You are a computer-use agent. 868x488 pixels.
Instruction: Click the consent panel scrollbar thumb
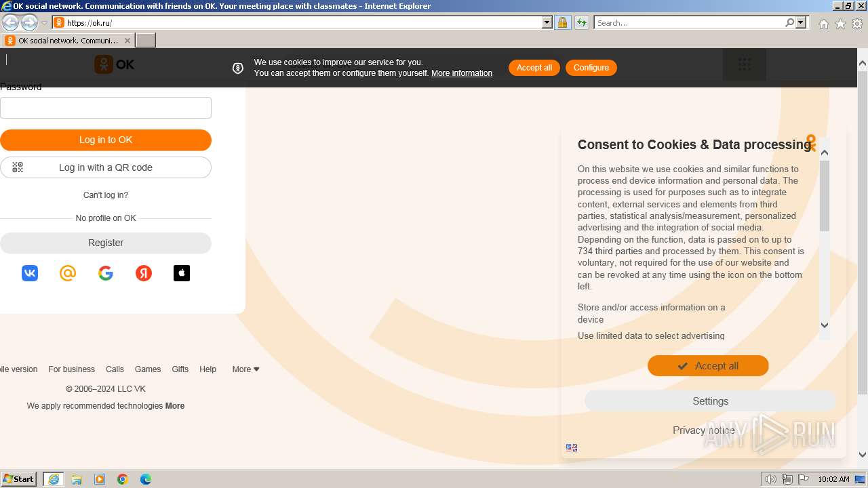825,197
